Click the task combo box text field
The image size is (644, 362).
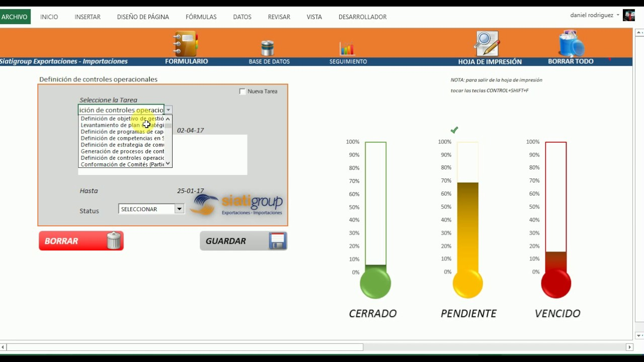(121, 110)
